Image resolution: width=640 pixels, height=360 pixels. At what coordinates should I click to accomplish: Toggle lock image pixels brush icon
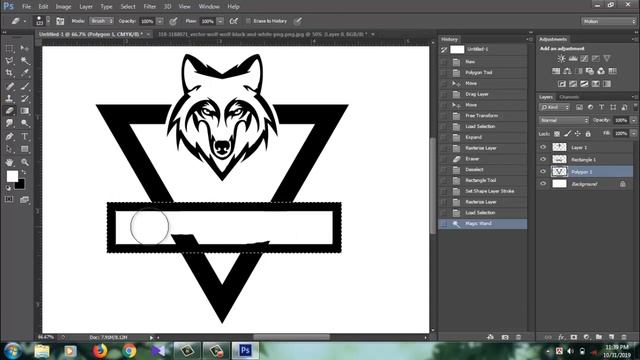click(567, 133)
